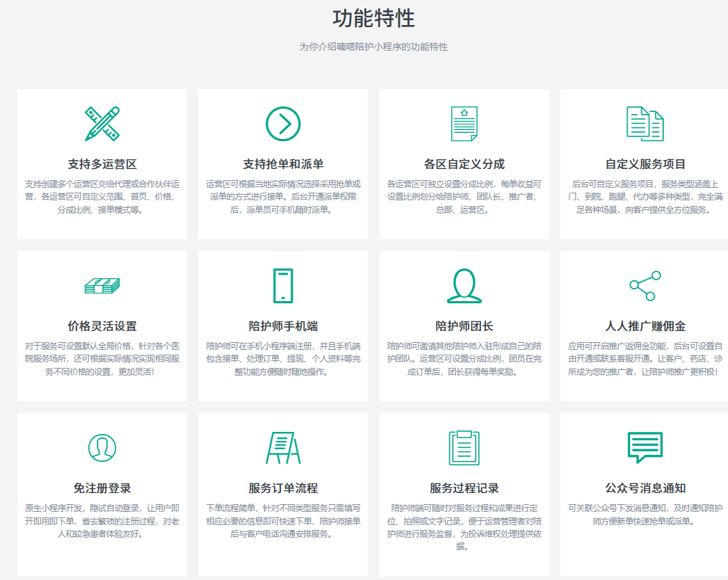This screenshot has width=728, height=580.
Task: Open the 人人推广赚佣金 card title
Action: click(x=645, y=326)
